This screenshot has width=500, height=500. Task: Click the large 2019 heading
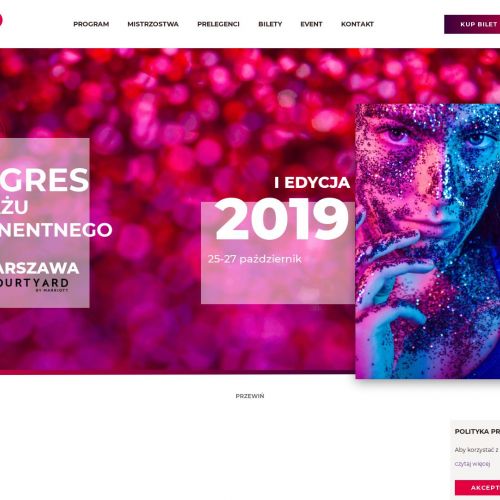pyautogui.click(x=282, y=219)
